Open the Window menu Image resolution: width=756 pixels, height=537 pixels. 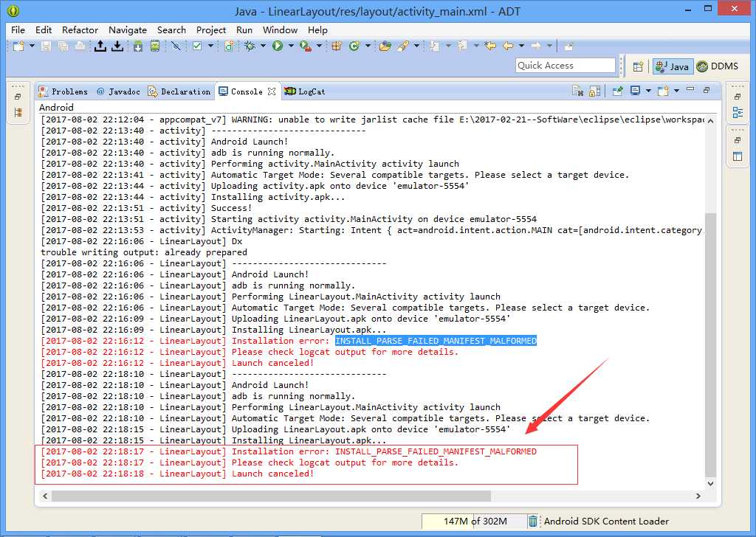point(280,30)
